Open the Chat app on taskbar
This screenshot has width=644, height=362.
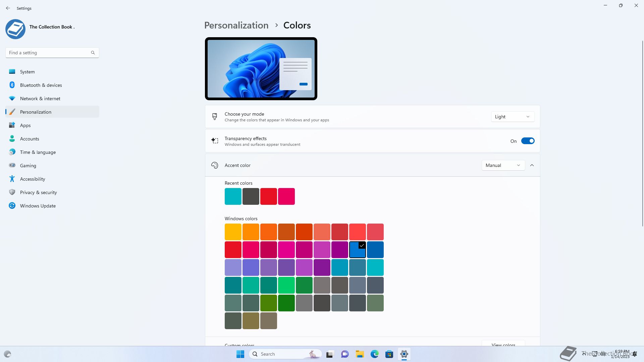coord(345,354)
